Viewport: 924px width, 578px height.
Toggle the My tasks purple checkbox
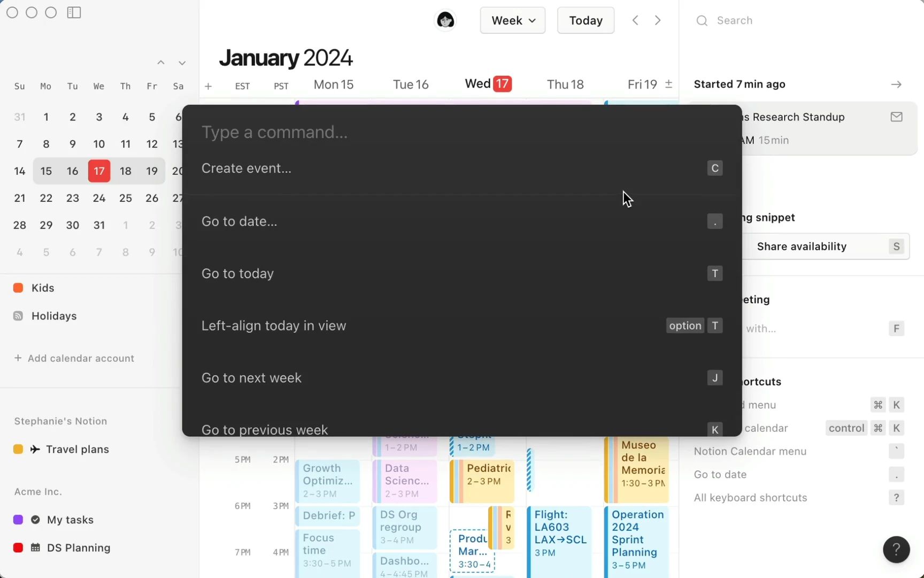(x=18, y=520)
